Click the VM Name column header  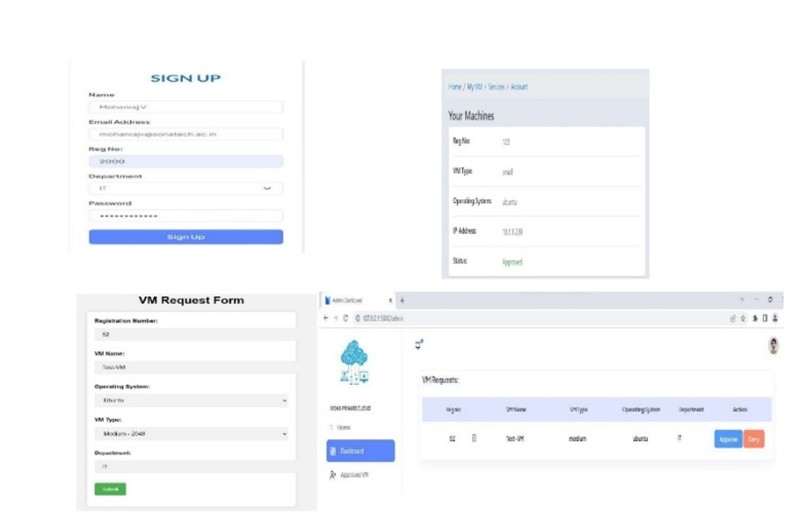[x=516, y=410]
